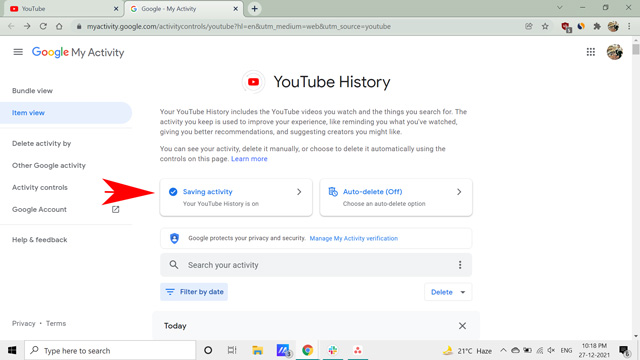The image size is (640, 360).
Task: Close the YouTube tab
Action: coord(116,9)
